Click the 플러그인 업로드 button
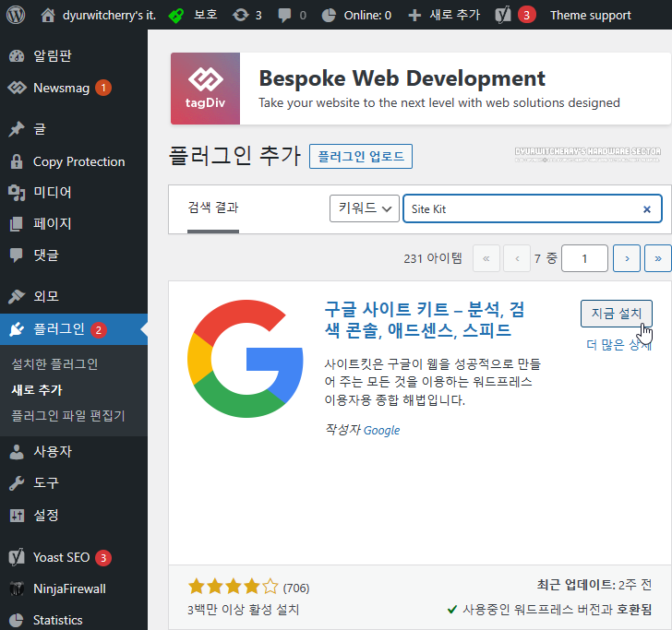Image resolution: width=672 pixels, height=630 pixels. point(361,156)
